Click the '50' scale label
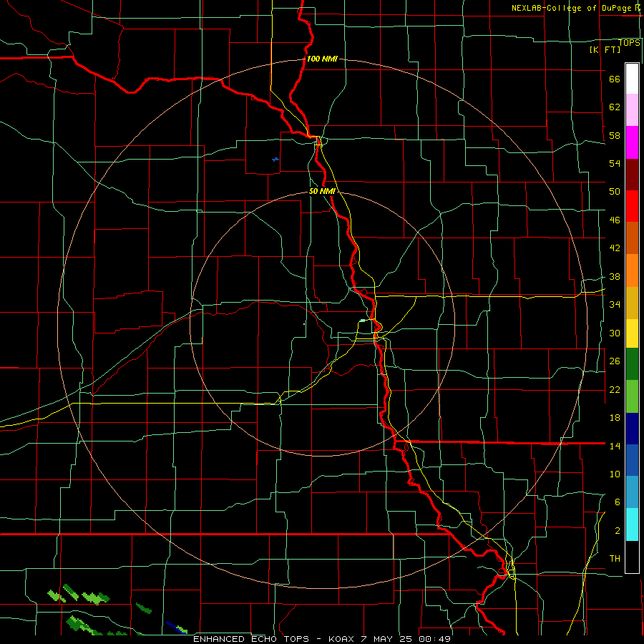Viewport: 644px width, 644px height. 615,191
